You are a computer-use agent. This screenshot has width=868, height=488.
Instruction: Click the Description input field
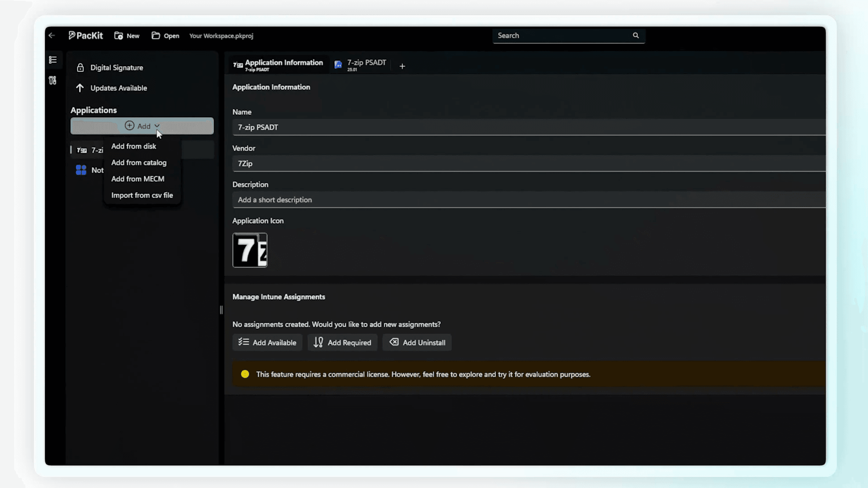529,200
